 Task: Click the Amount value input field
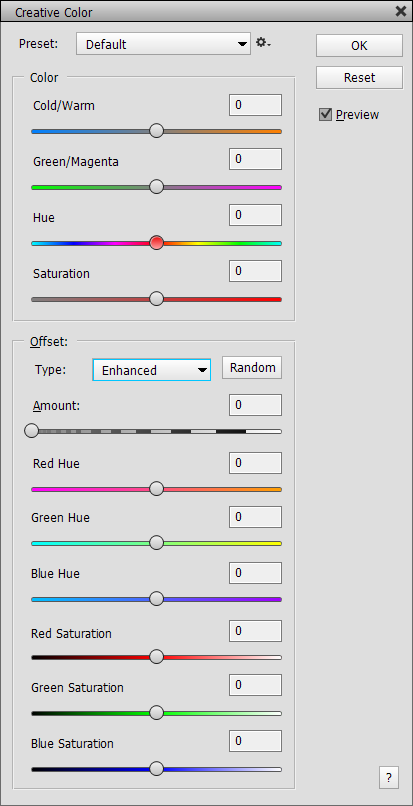pos(255,405)
